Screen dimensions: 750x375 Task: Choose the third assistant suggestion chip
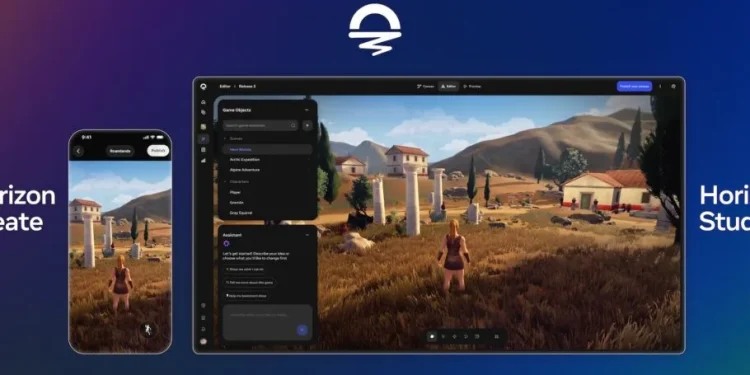coord(246,296)
